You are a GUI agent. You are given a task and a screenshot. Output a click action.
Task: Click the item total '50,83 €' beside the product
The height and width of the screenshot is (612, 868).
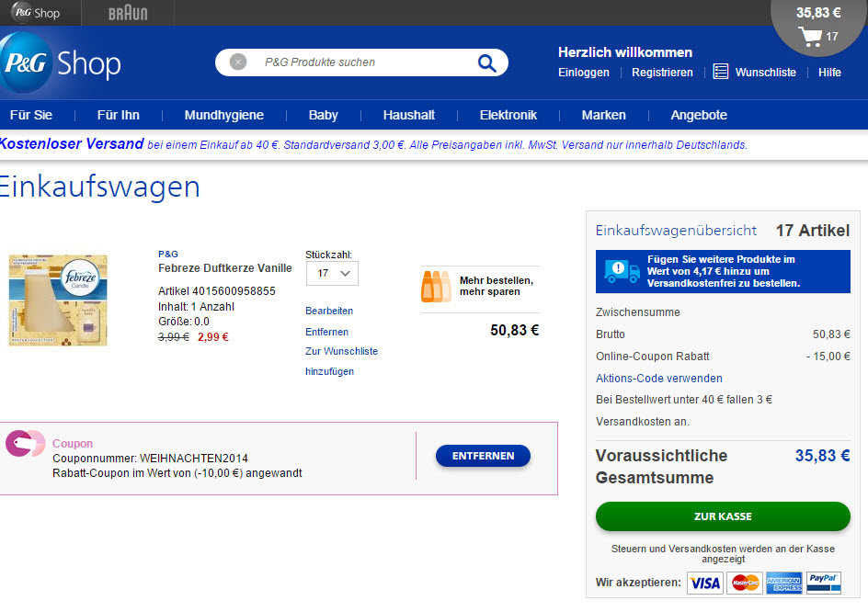point(514,330)
